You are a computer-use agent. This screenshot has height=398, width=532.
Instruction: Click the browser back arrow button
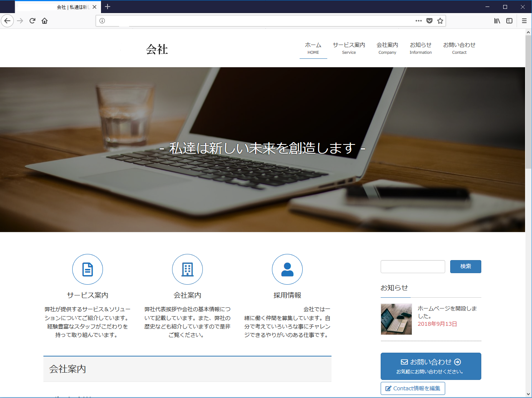(x=7, y=21)
